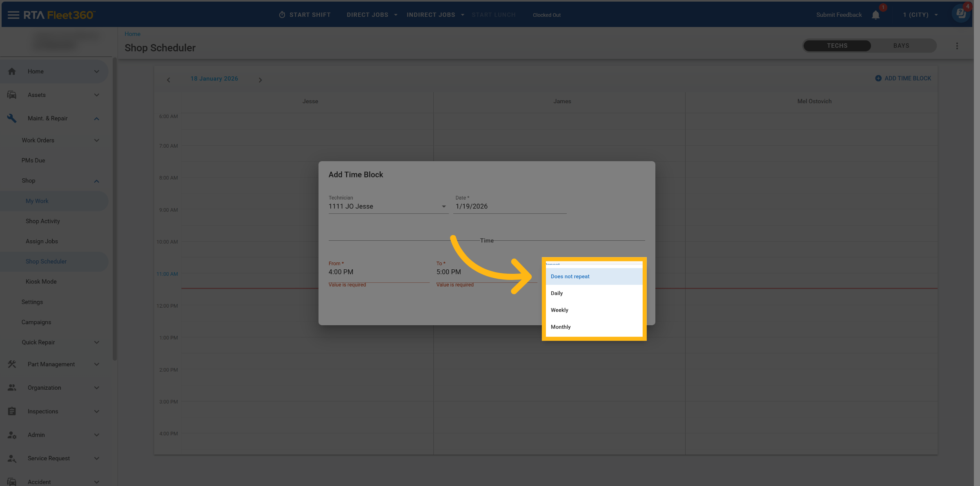
Task: Go to previous day arrow
Action: (x=169, y=80)
